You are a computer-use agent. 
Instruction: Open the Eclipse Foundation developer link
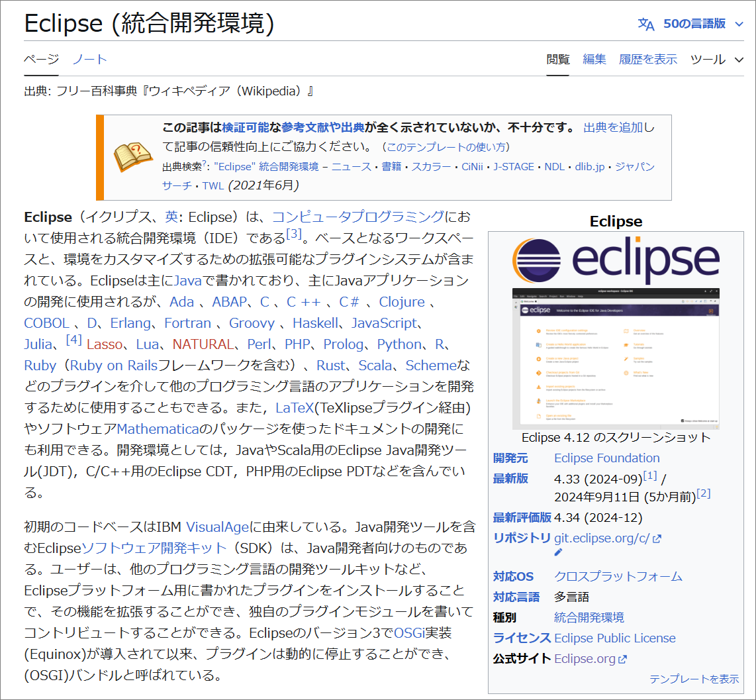(606, 458)
